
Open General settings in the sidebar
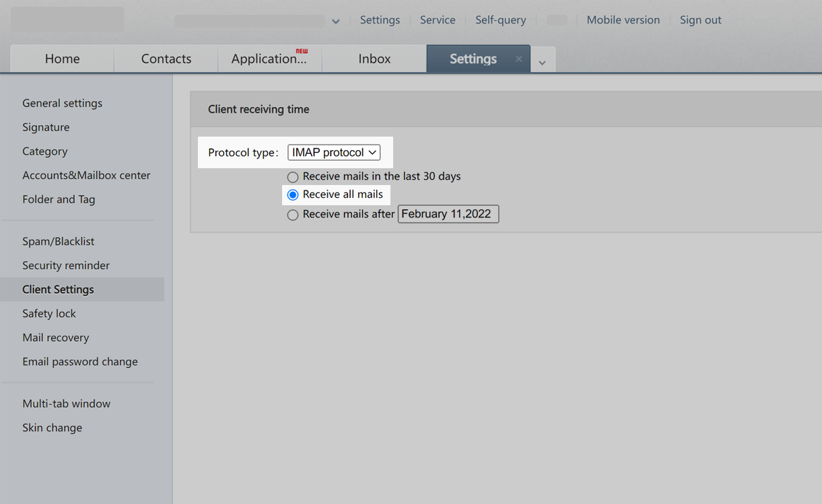[63, 103]
